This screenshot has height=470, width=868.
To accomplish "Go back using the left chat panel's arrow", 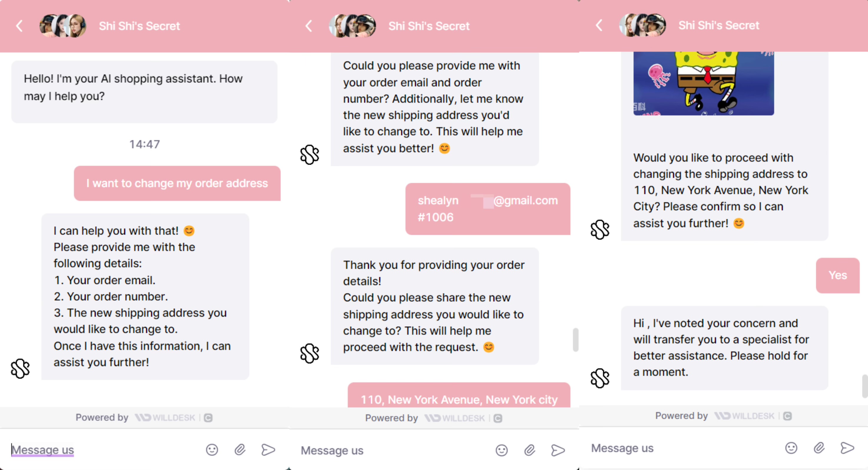I will [19, 26].
